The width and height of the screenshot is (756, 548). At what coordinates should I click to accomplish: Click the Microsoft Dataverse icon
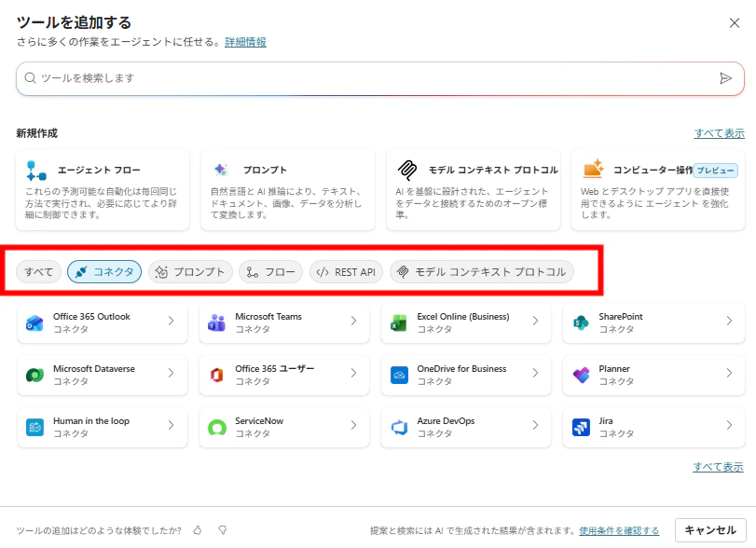tap(34, 375)
